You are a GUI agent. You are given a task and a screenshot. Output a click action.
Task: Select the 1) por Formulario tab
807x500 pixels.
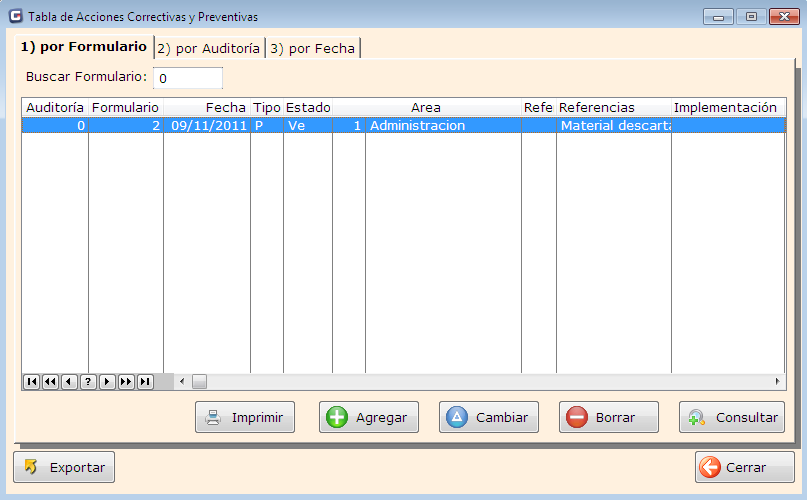84,47
